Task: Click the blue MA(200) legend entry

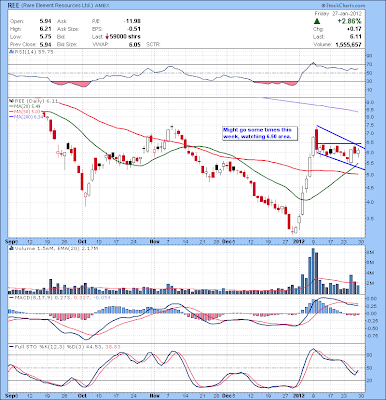Action: (x=27, y=117)
